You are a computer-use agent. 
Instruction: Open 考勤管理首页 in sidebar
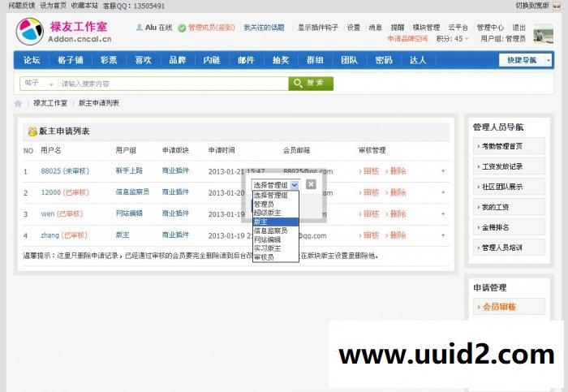[x=509, y=146]
